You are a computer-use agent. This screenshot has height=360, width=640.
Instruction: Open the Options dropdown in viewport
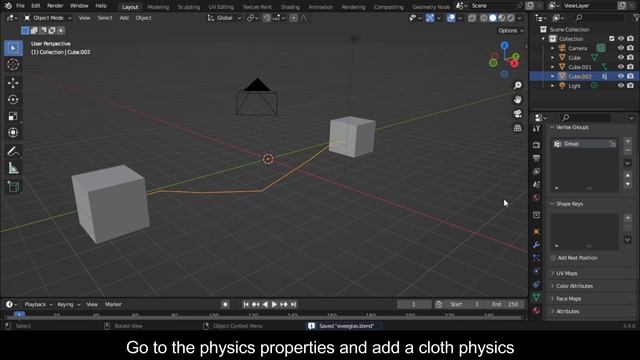511,31
